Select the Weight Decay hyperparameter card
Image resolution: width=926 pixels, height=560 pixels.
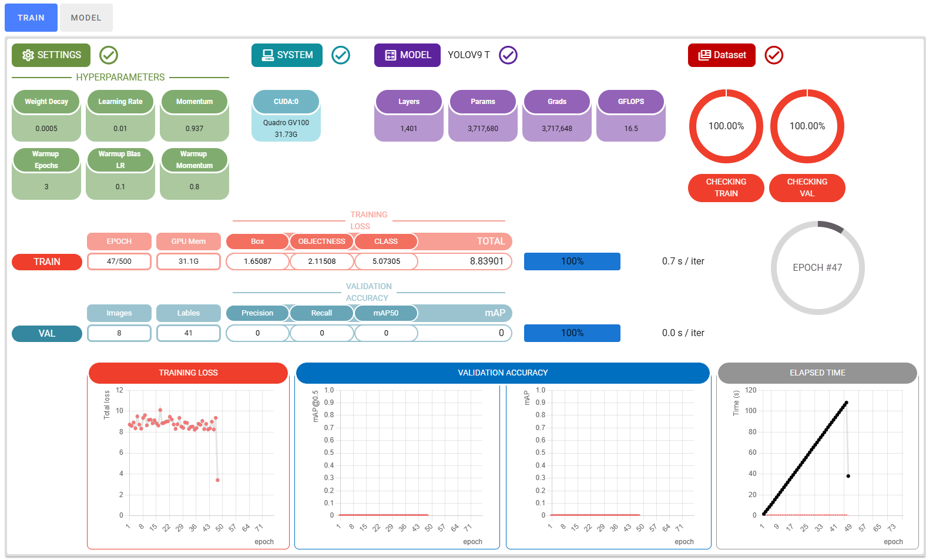(x=46, y=116)
